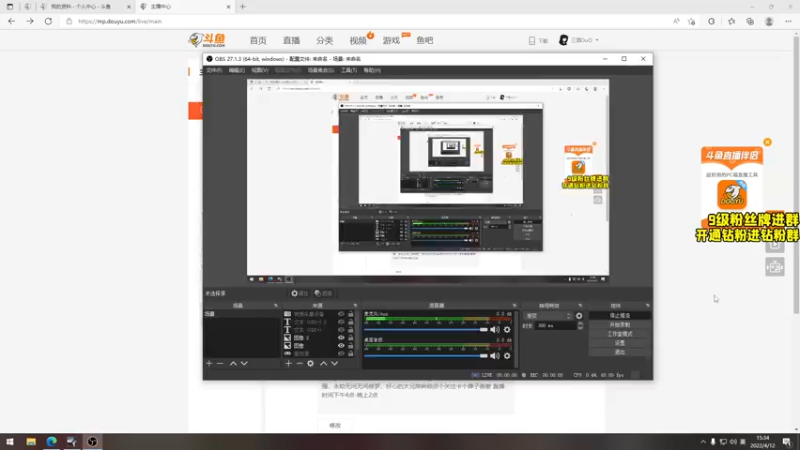Click the 属性 properties button above sources
This screenshot has height=450, width=800.
coord(299,293)
